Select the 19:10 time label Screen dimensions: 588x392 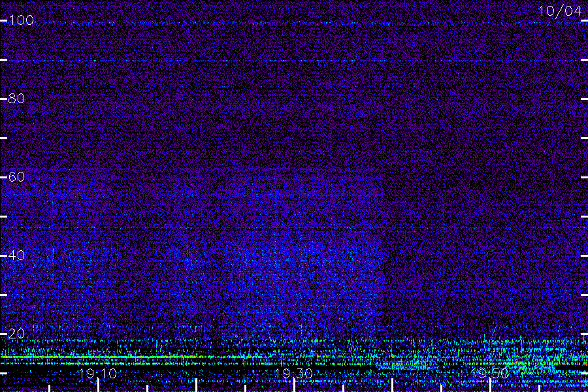(97, 374)
